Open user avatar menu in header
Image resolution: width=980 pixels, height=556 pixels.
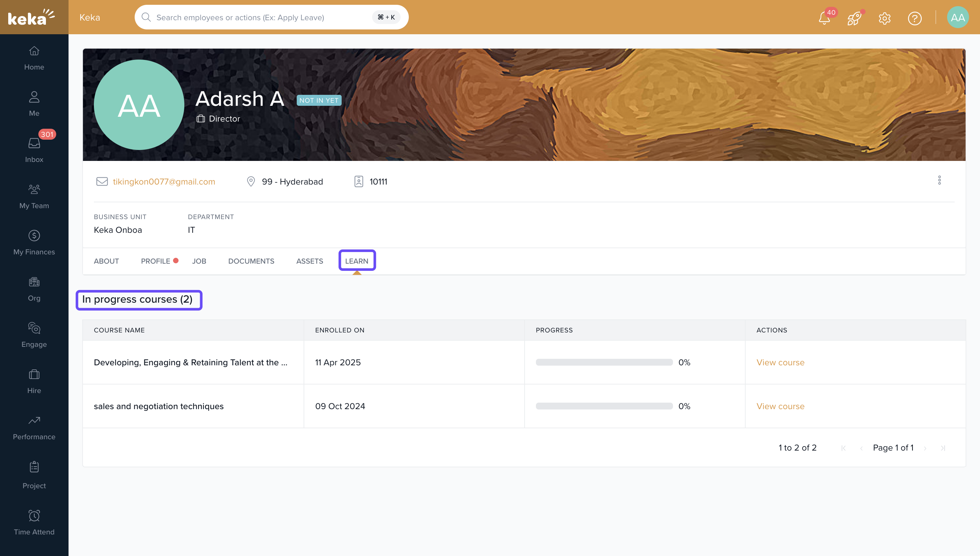click(x=957, y=17)
